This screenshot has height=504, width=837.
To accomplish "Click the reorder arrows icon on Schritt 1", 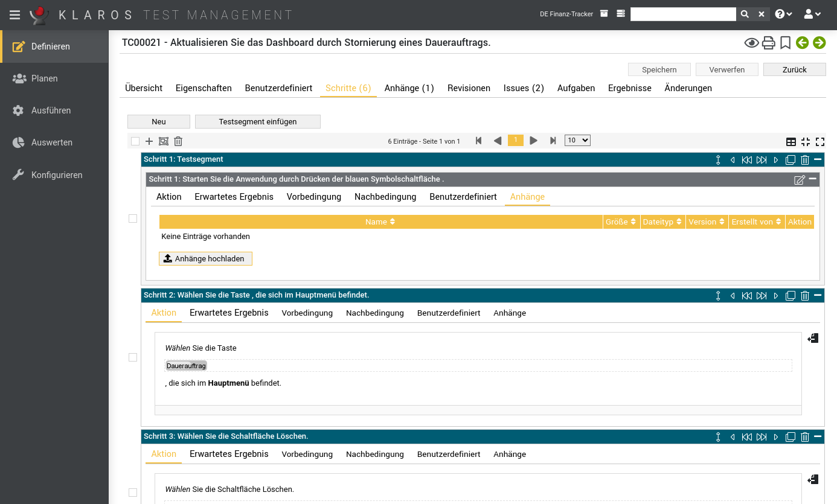I will pyautogui.click(x=718, y=160).
